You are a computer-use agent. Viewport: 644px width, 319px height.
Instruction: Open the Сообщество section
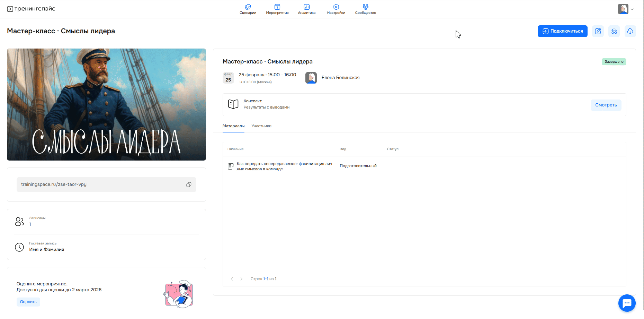pos(365,9)
